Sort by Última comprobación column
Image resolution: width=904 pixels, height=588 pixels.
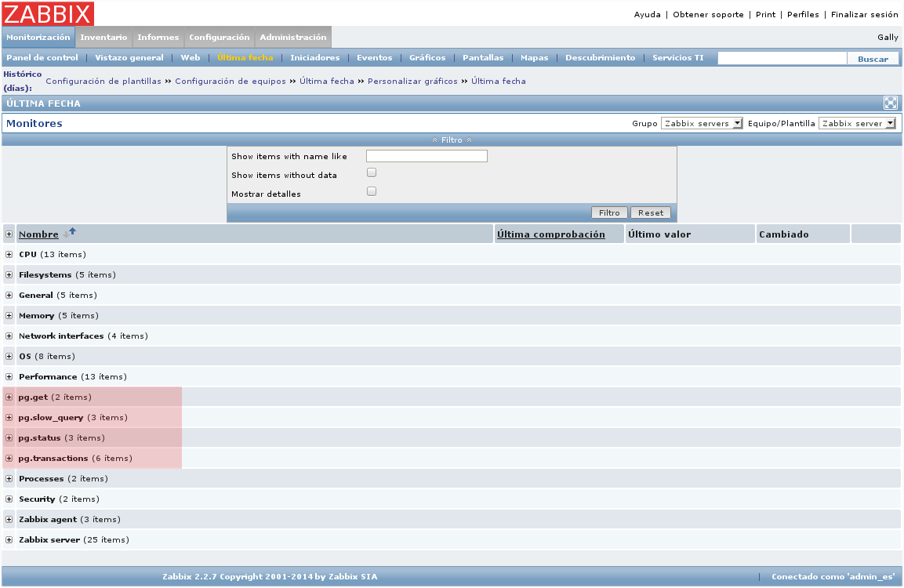coord(551,234)
